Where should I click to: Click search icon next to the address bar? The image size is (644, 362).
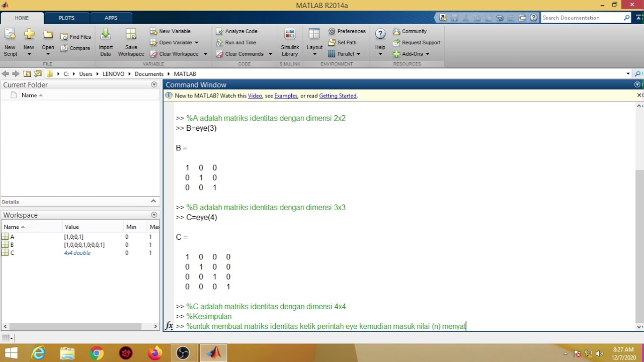point(638,74)
